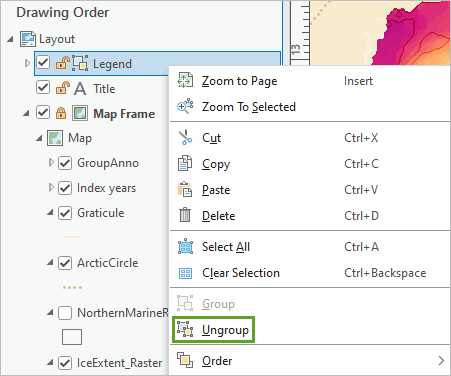451x376 pixels.
Task: Collapse the IceExtent_Raster layer
Action: tap(50, 362)
